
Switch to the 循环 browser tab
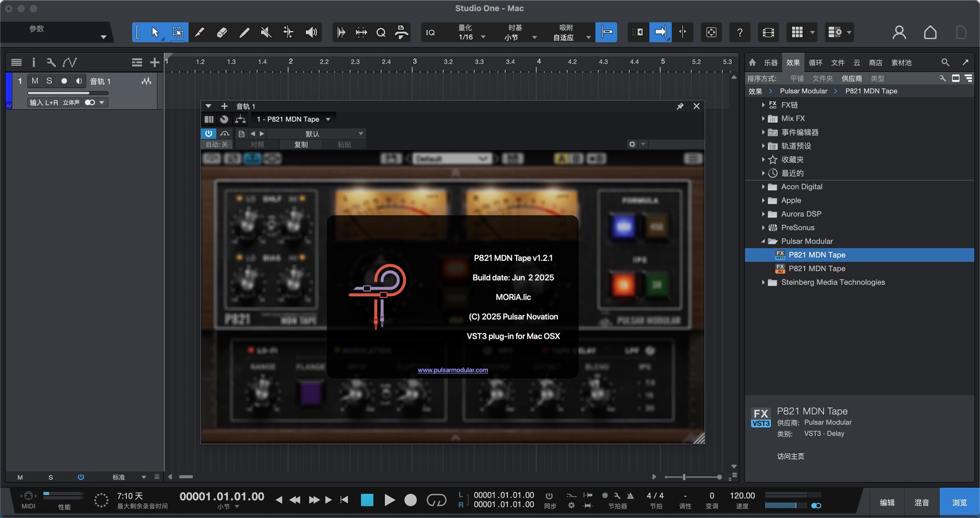coord(815,63)
